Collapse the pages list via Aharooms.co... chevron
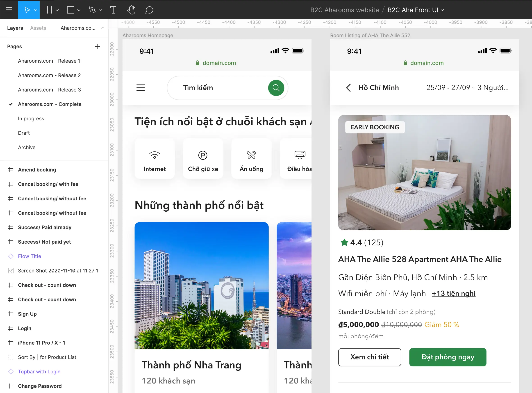Screen dimensions: 532x393 (103, 28)
